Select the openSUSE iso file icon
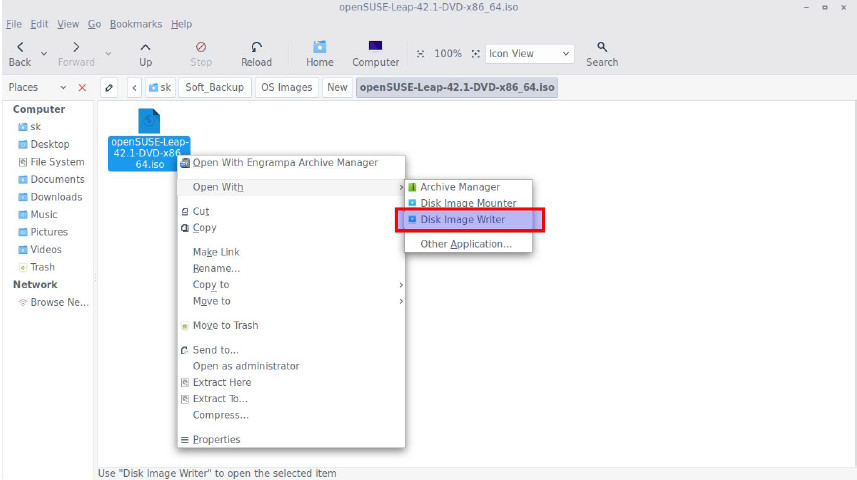Image resolution: width=857 pixels, height=480 pixels. coord(149,121)
